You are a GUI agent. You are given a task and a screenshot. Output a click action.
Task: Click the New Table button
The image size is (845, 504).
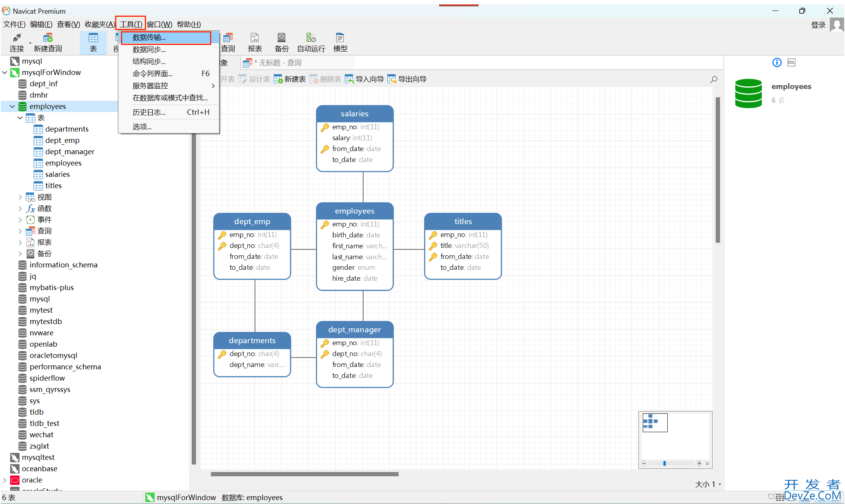coord(290,79)
